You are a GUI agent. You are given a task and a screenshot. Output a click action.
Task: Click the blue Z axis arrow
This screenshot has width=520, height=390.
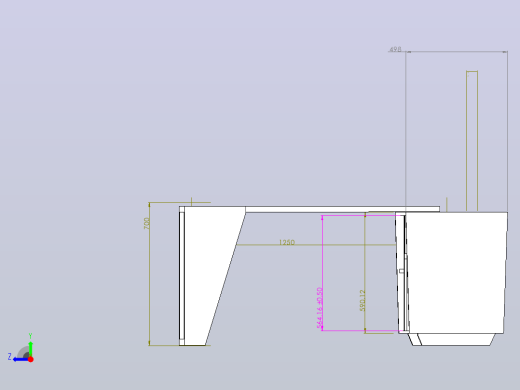(x=21, y=359)
